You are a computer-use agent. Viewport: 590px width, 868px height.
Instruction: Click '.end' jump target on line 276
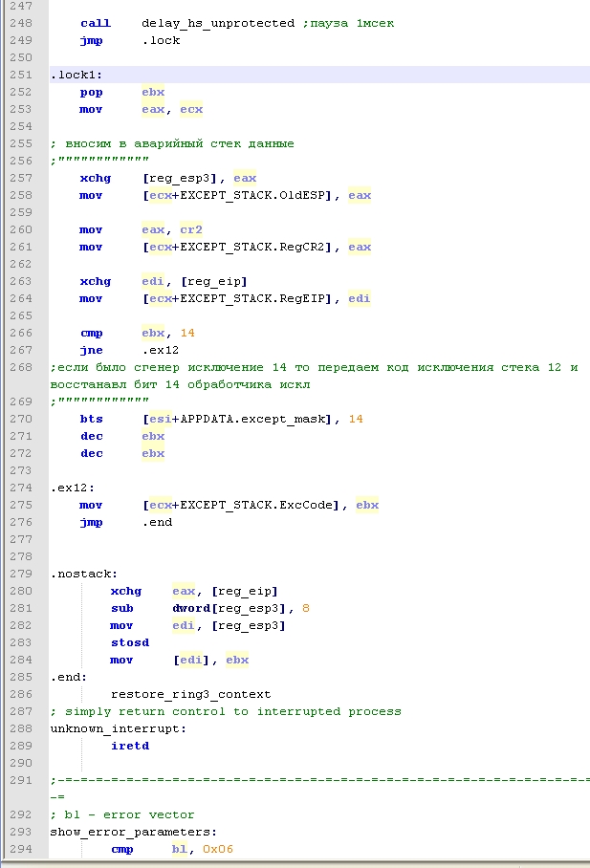(158, 522)
